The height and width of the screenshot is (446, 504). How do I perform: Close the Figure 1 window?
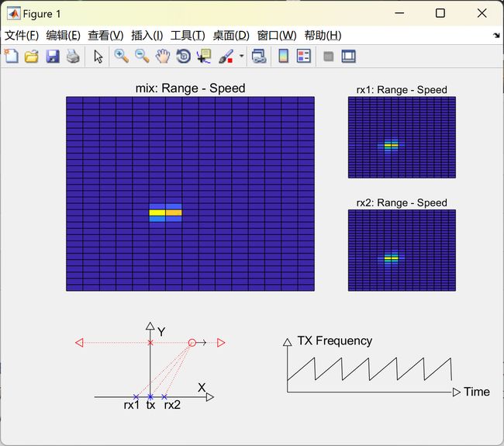click(482, 13)
